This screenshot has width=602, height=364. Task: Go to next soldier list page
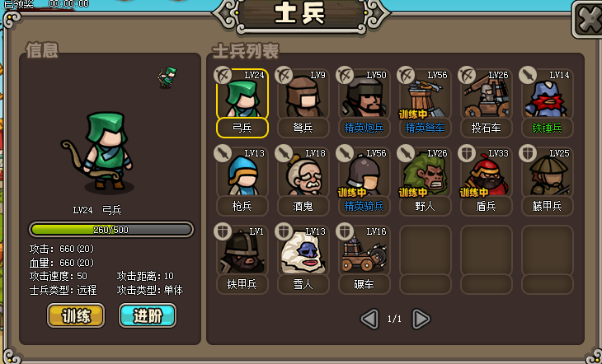click(421, 319)
